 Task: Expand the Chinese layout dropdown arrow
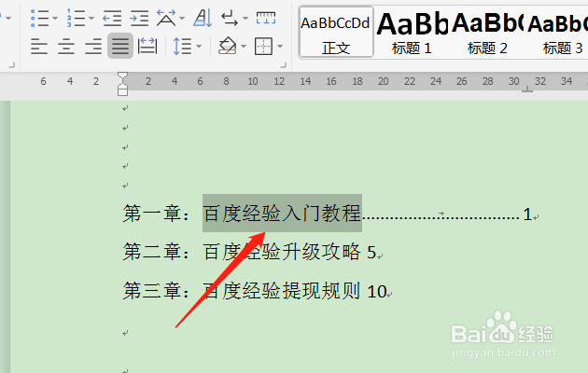point(182,18)
